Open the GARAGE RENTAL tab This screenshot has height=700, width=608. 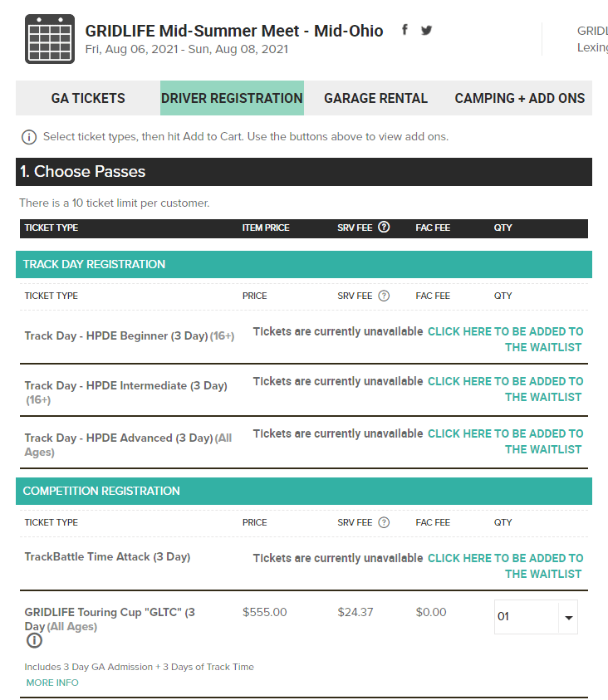point(375,98)
